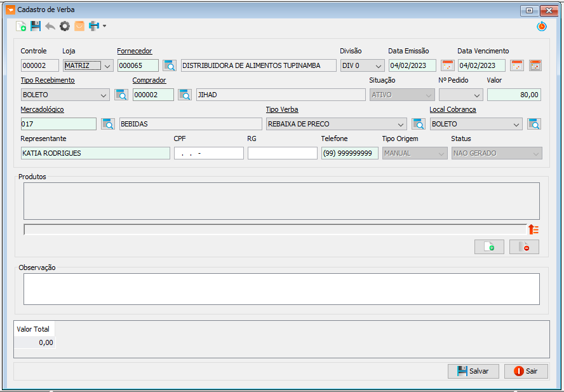Click the Mercadológico search lookup icon
The image size is (564, 392).
click(108, 124)
